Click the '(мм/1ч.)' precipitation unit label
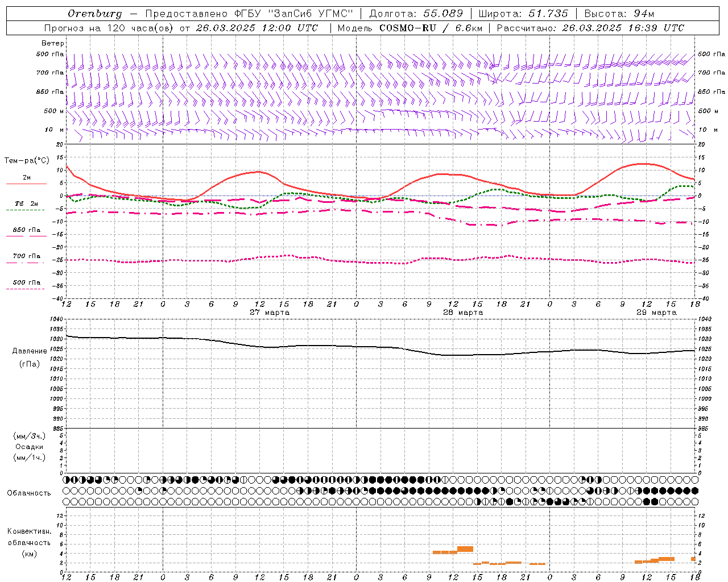This screenshot has height=582, width=728. [x=30, y=458]
